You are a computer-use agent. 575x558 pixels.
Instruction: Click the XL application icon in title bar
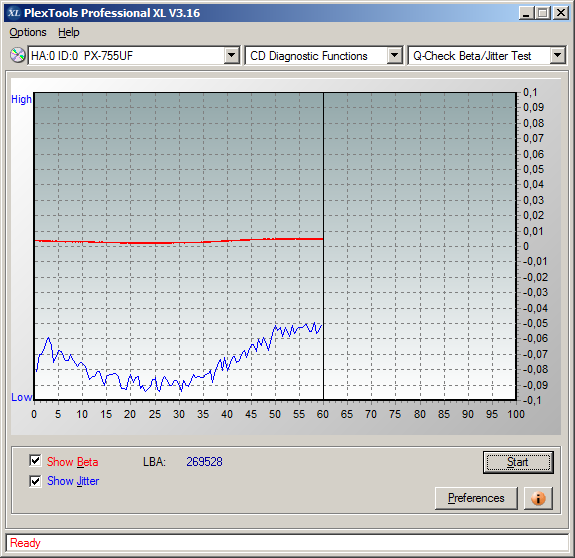click(x=14, y=13)
